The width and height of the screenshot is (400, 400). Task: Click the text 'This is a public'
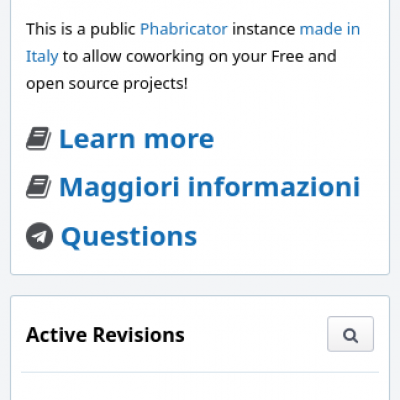[x=81, y=29]
